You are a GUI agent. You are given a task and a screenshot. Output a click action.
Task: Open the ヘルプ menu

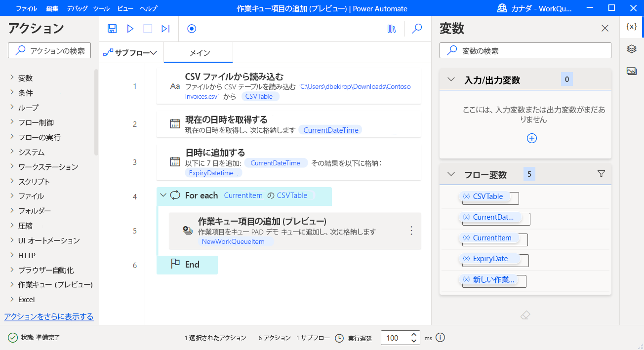[148, 8]
